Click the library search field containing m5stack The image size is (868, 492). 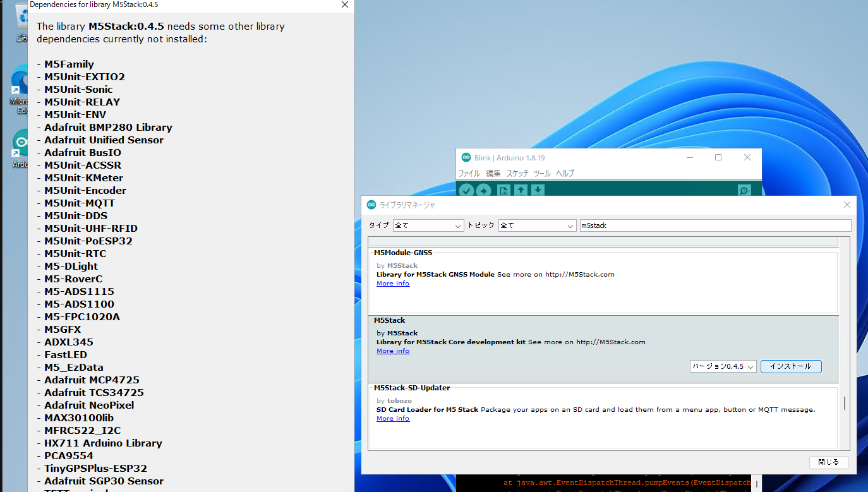(715, 225)
